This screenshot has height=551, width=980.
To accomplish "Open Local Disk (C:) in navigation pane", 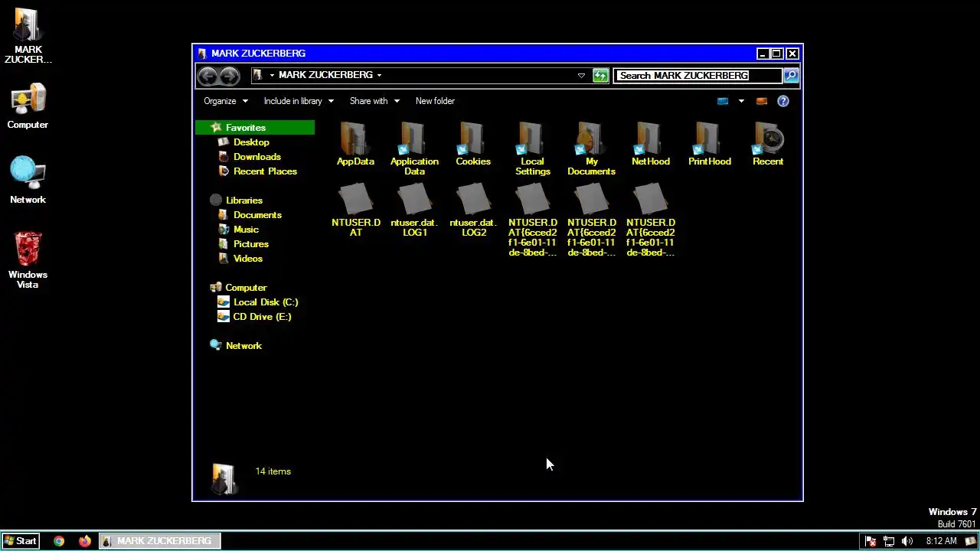I will click(265, 302).
